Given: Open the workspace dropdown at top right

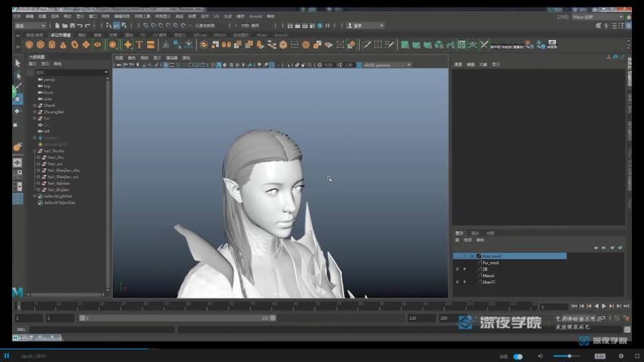Looking at the screenshot, I should [598, 17].
